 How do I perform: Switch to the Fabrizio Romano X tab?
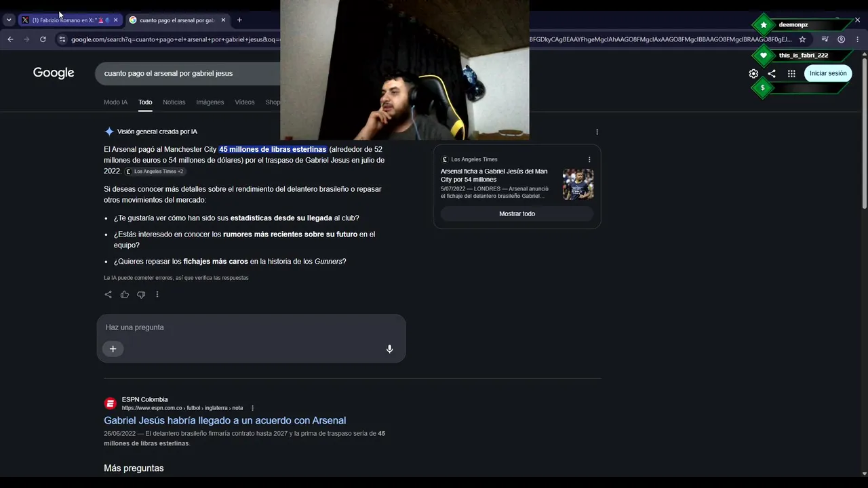pos(70,20)
